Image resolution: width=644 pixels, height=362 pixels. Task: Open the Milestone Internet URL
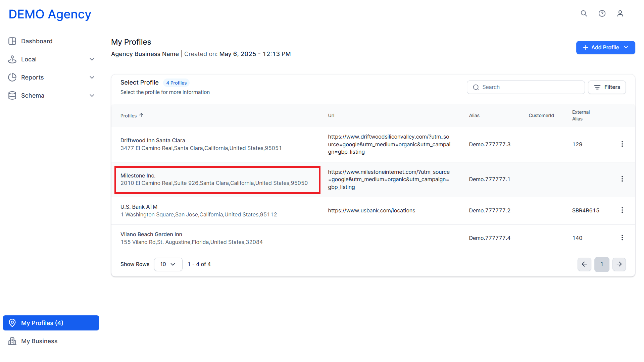pyautogui.click(x=389, y=179)
